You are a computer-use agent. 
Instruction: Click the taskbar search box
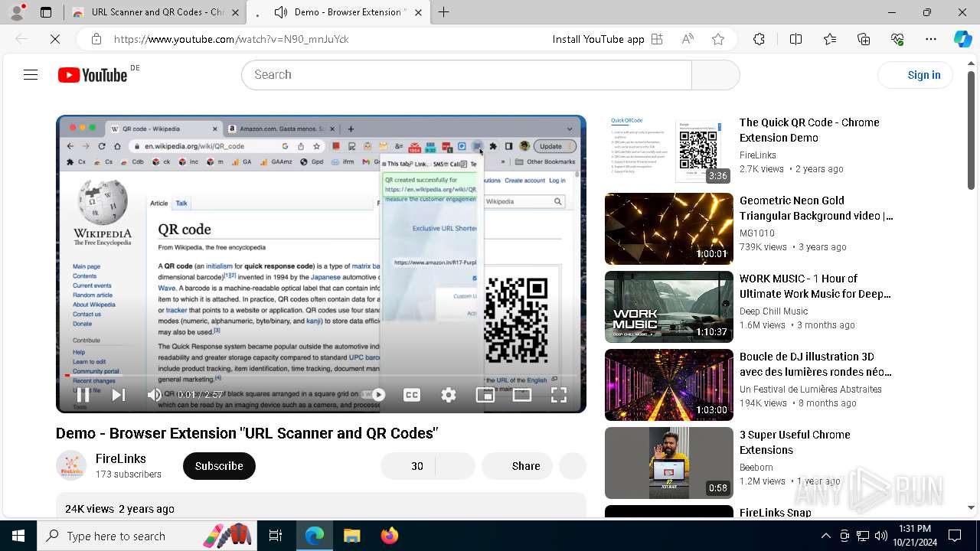(x=147, y=536)
